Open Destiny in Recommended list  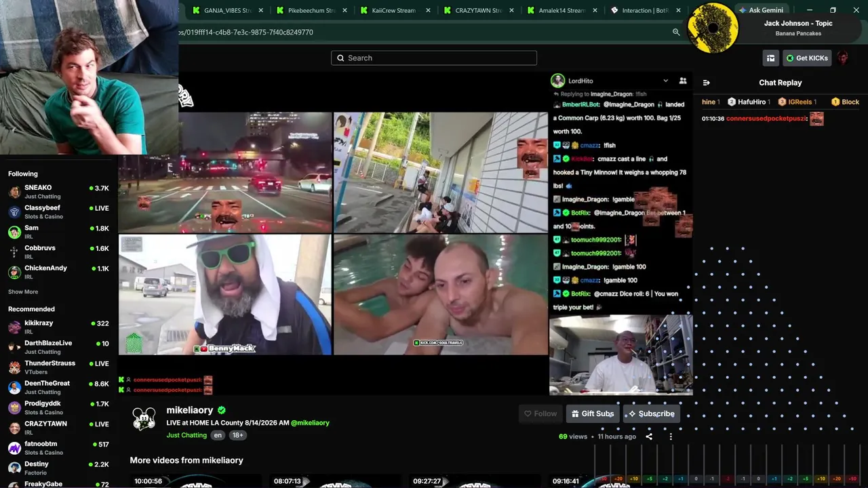pyautogui.click(x=59, y=468)
